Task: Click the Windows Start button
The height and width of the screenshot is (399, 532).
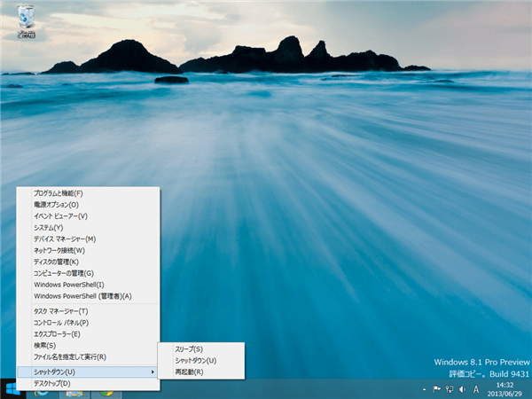Action: (12, 389)
